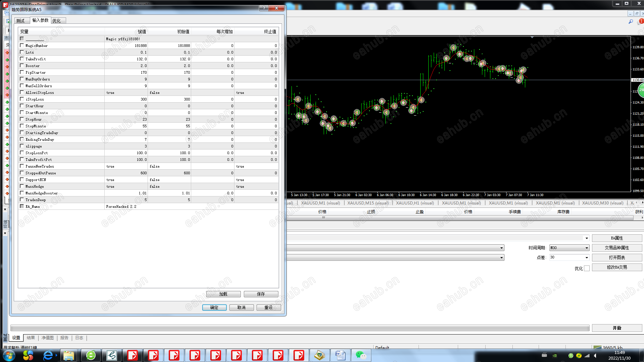Viewport: 644px width, 362px height.
Task: Launch Internet Explorer from taskbar
Action: click(48, 355)
